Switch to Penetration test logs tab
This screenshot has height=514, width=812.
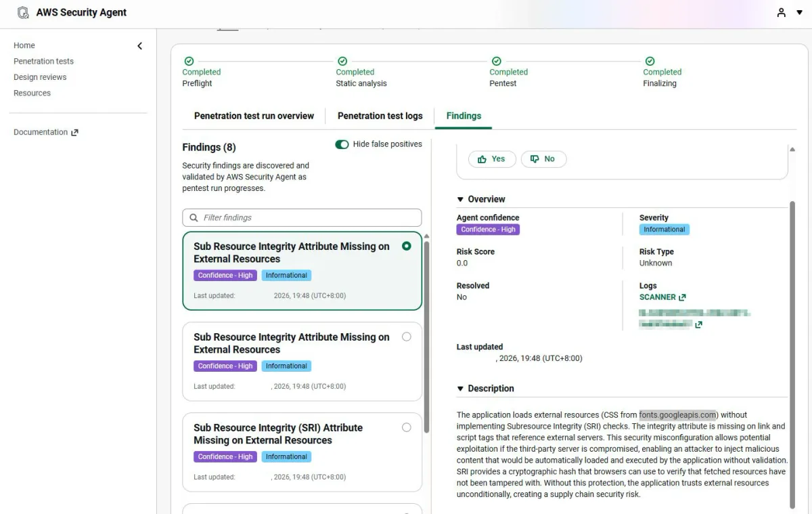pos(380,116)
